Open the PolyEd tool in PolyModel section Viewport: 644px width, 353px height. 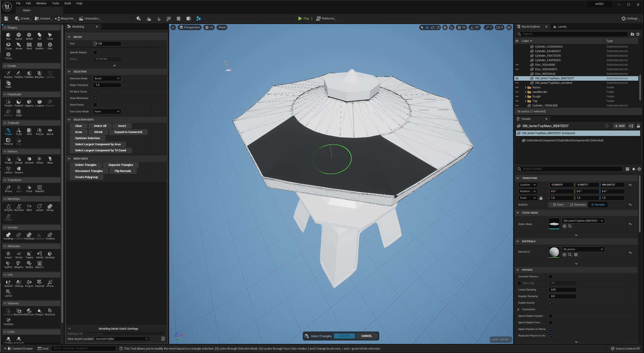[x=8, y=103]
